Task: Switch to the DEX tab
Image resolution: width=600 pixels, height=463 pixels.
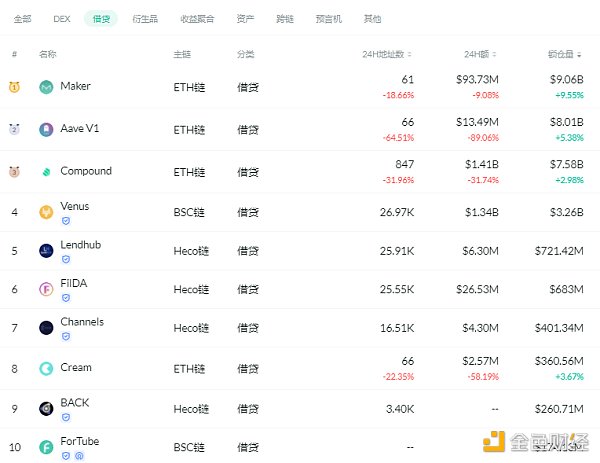Action: click(62, 19)
